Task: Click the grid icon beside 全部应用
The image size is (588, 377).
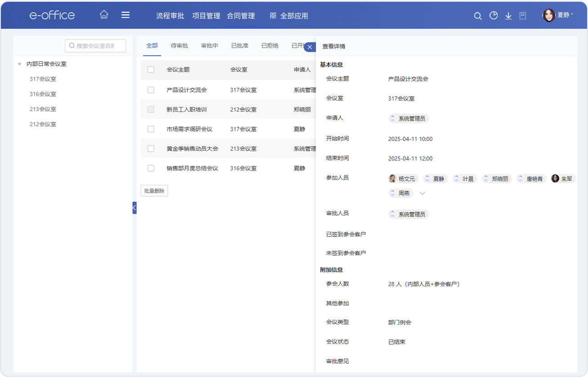Action: 273,16
